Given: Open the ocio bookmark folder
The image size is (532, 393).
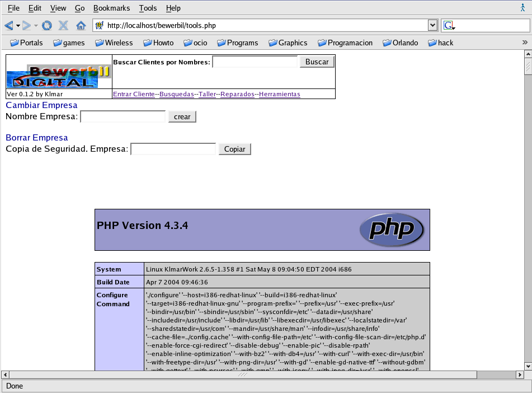Looking at the screenshot, I should pyautogui.click(x=195, y=43).
